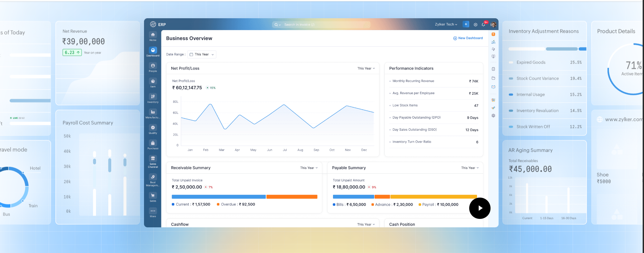Click the megaphone announcements icon
Image resolution: width=644 pixels, height=253 pixels.
coord(493,49)
